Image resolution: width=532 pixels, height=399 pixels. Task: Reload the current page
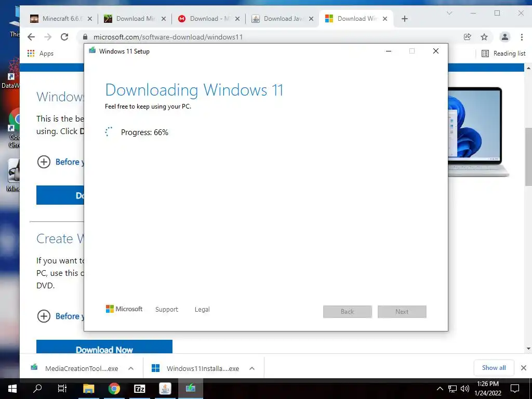coord(64,37)
